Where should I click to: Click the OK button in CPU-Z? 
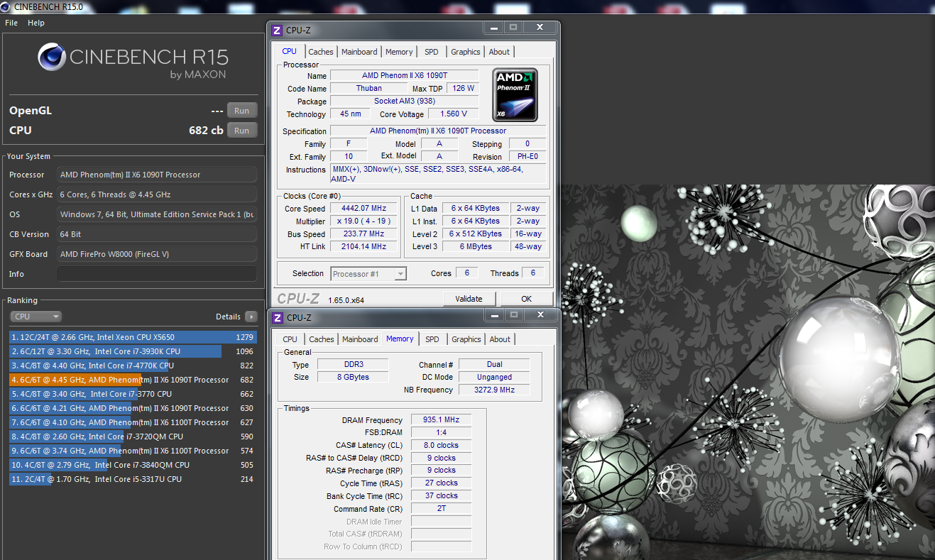526,299
